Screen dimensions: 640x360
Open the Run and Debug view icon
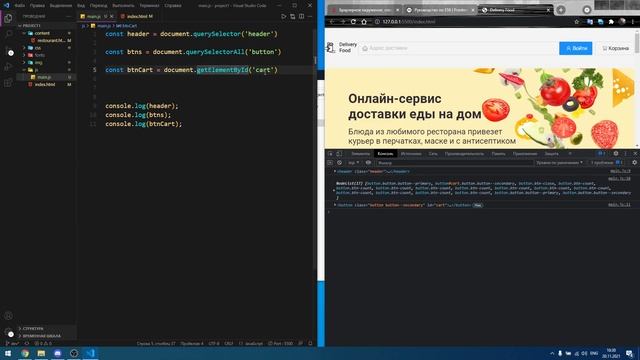[x=8, y=67]
